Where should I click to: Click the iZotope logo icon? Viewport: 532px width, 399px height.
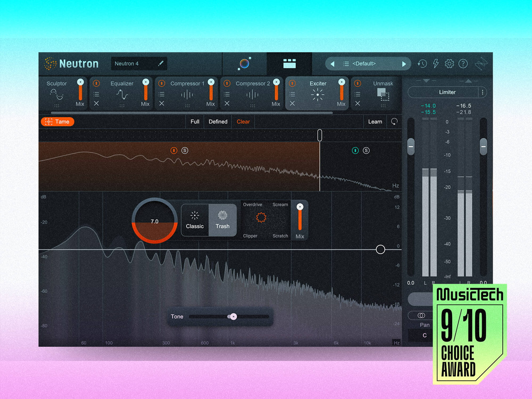(x=481, y=64)
